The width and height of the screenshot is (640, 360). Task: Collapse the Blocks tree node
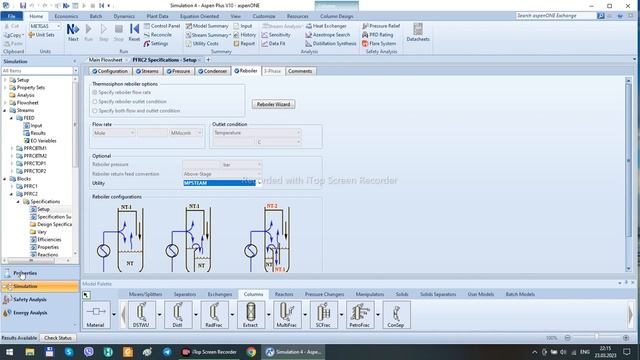pos(5,179)
